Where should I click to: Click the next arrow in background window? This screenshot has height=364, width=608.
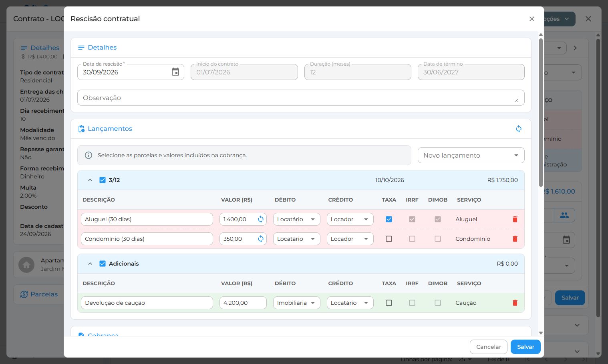click(x=576, y=48)
